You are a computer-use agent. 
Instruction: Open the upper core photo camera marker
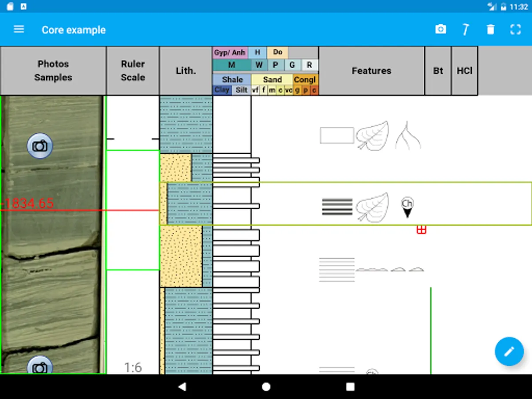pyautogui.click(x=40, y=146)
